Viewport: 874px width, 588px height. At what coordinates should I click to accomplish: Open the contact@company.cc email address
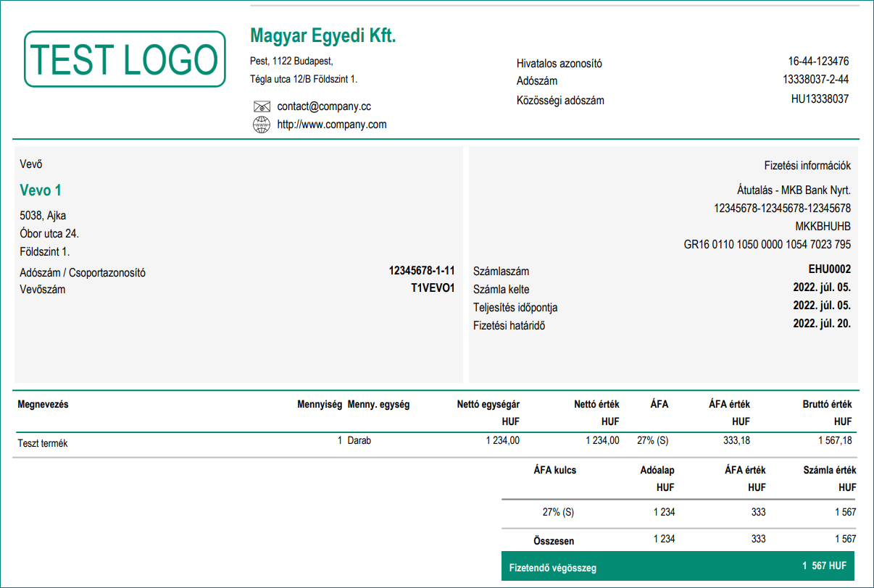pyautogui.click(x=324, y=106)
